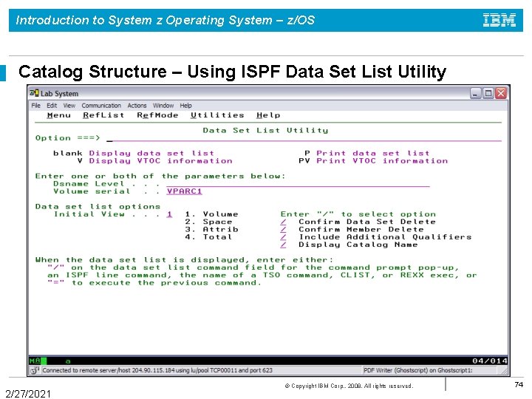Click 'Connected to remote server' status text

coord(157,370)
